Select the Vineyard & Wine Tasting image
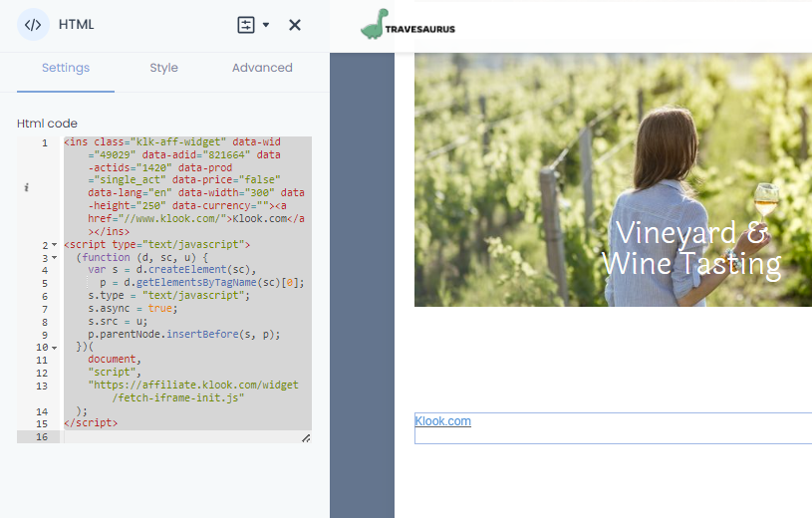This screenshot has height=518, width=812. click(613, 179)
